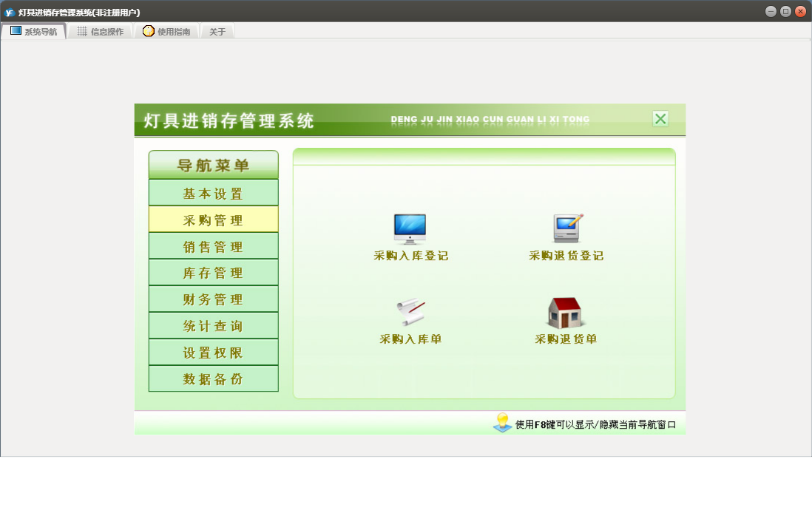Click the 采购入库登记 label
This screenshot has height=527, width=812.
click(x=410, y=256)
